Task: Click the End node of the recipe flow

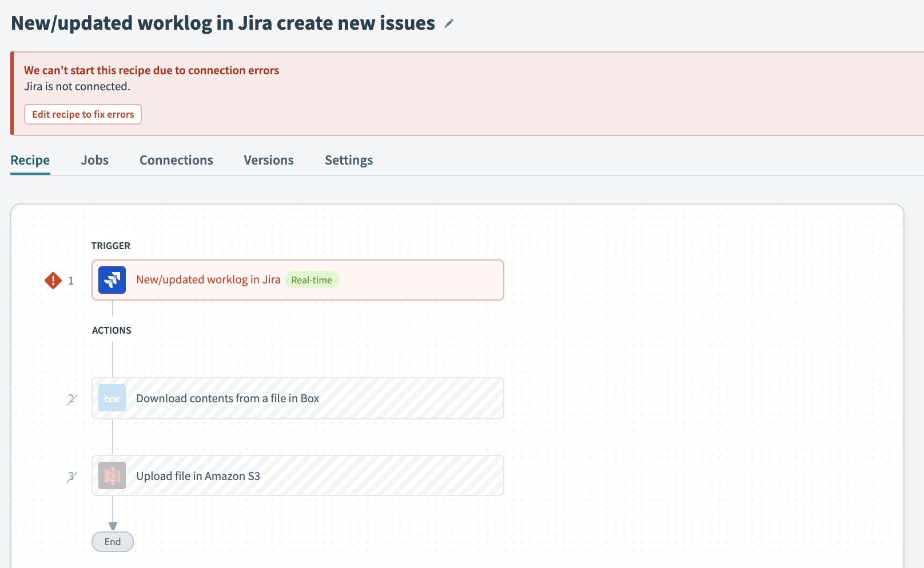Action: coord(112,542)
